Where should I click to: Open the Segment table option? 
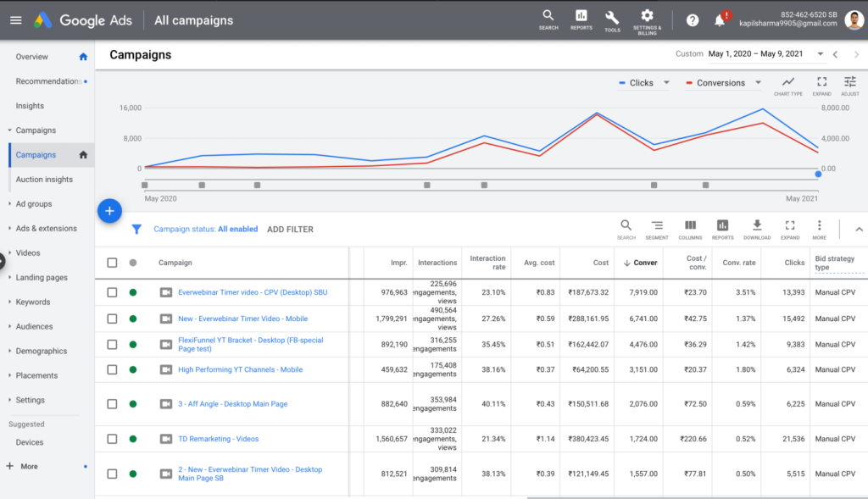657,229
